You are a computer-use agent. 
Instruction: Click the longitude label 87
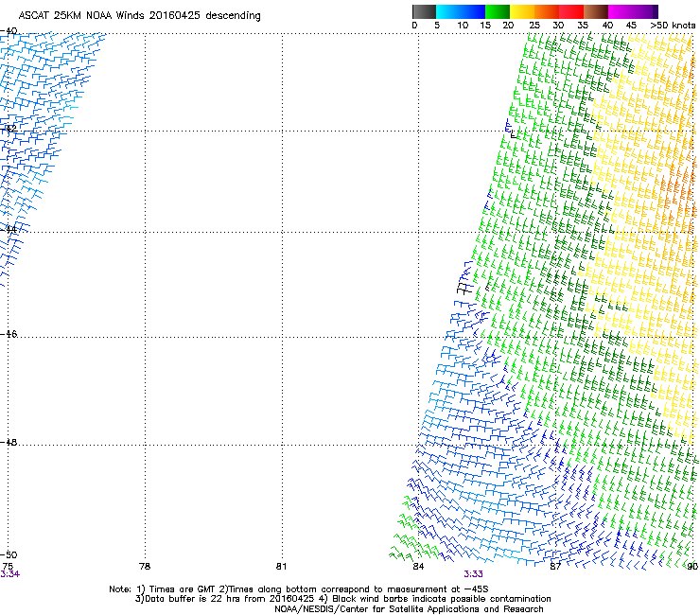(555, 566)
